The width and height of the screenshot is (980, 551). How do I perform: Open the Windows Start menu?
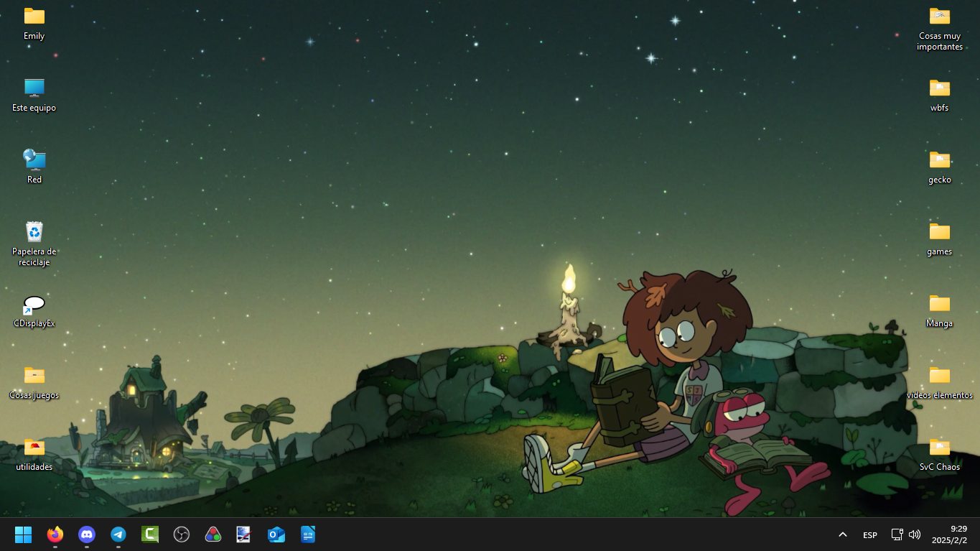[x=24, y=534]
